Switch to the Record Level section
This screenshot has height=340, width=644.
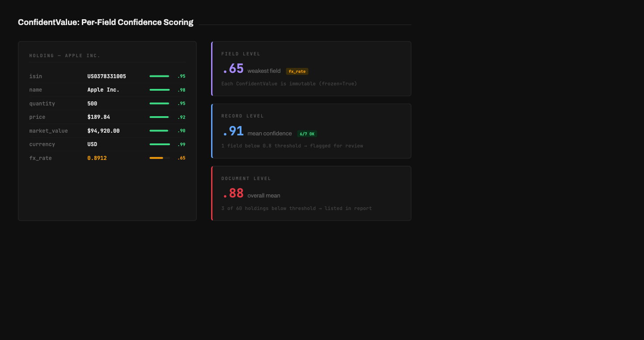coord(243,115)
